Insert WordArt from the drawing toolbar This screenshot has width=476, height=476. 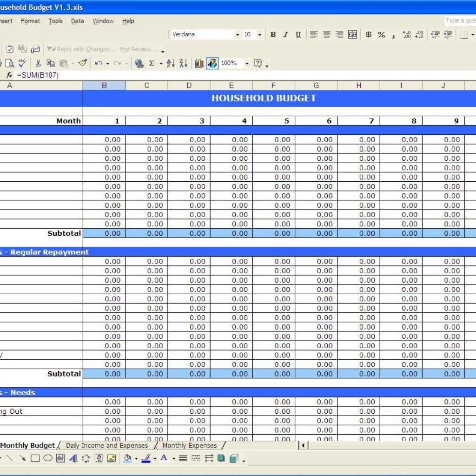[x=73, y=458]
